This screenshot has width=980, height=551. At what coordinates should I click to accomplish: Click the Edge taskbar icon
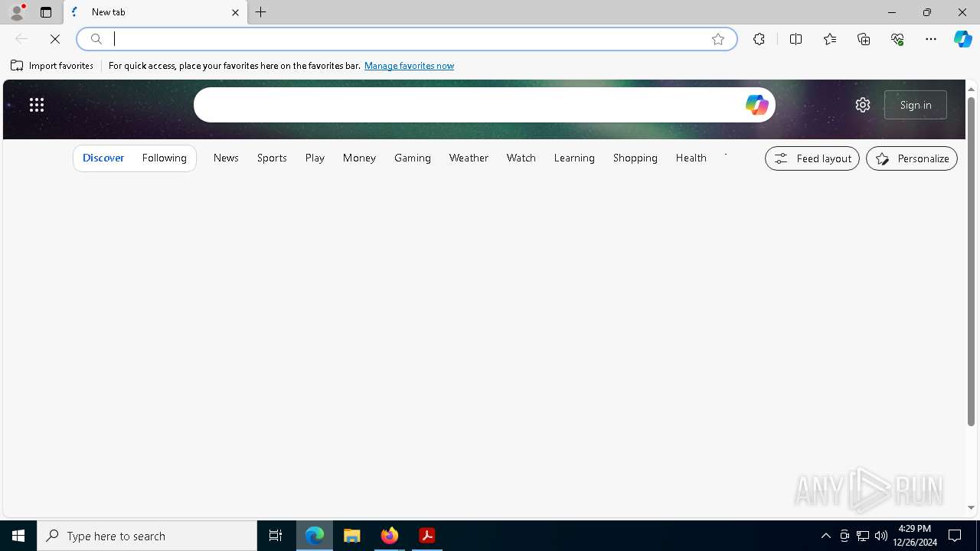click(x=315, y=536)
